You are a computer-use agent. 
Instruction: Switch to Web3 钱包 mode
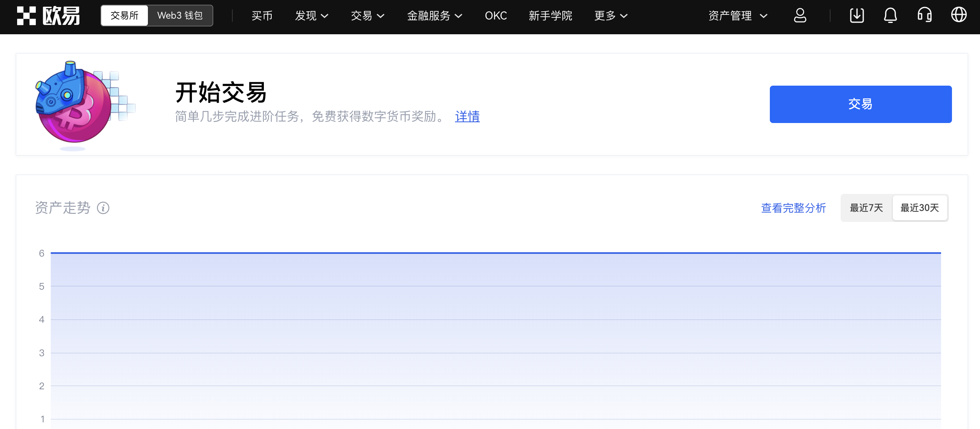(180, 16)
